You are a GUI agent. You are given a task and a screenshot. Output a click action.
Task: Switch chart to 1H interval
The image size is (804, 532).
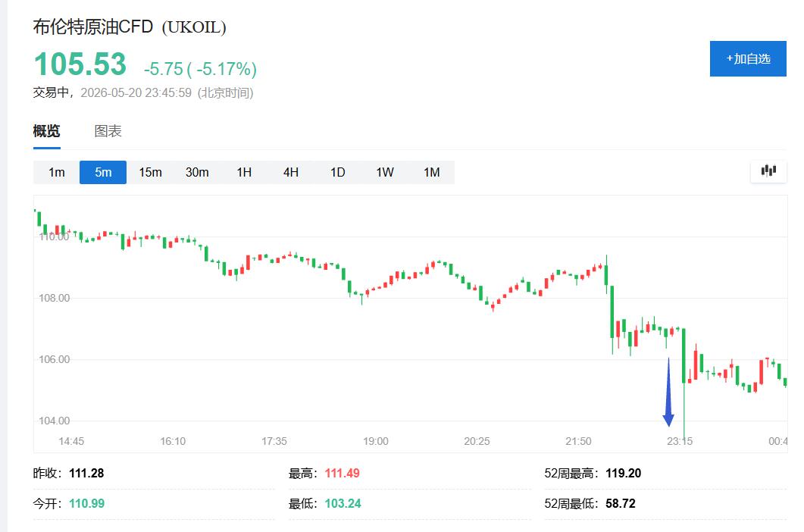pyautogui.click(x=244, y=172)
